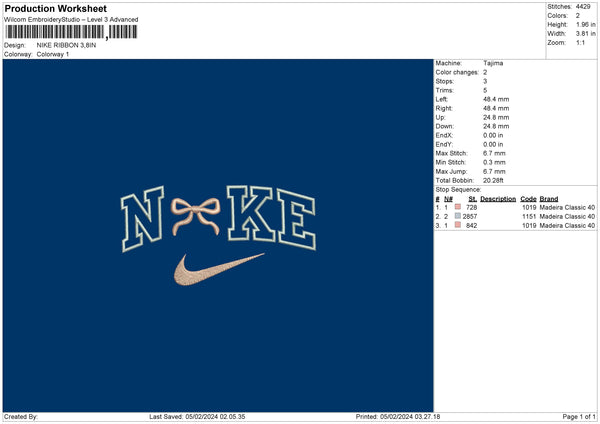The image size is (600, 424).
Task: Click the Last Saved timestamp '05/02/2024 02.05.35'
Action: 215,417
